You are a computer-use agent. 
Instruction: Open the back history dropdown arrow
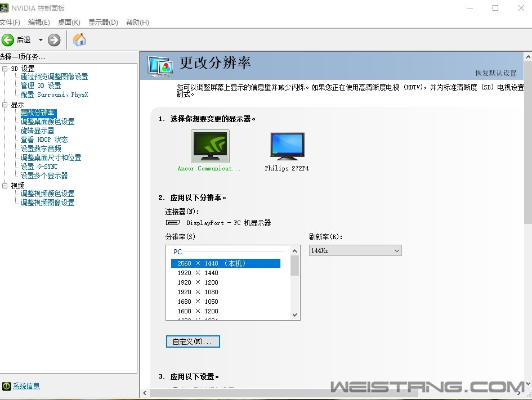(41, 40)
